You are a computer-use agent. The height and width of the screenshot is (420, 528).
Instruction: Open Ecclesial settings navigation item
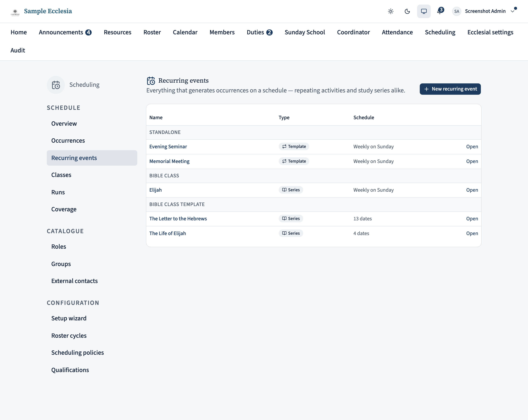490,32
